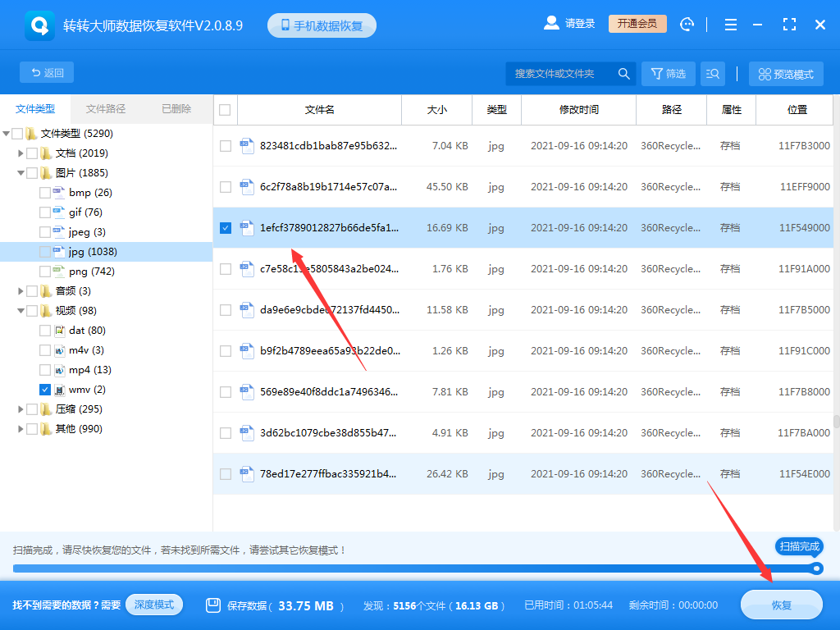The width and height of the screenshot is (840, 630).
Task: Enable 深度模式 deep scan mode
Action: coord(154,605)
